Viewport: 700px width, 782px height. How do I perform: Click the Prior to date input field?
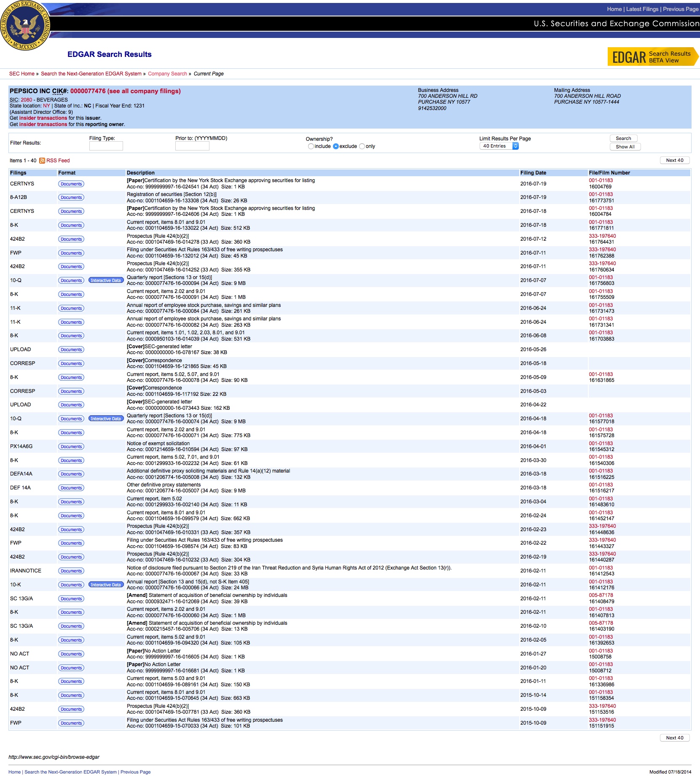[x=192, y=146]
